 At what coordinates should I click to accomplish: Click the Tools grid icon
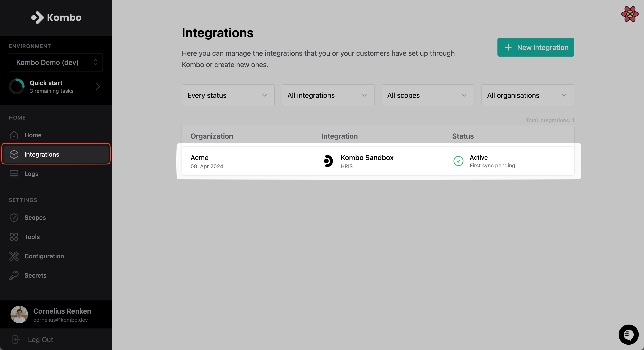[14, 237]
